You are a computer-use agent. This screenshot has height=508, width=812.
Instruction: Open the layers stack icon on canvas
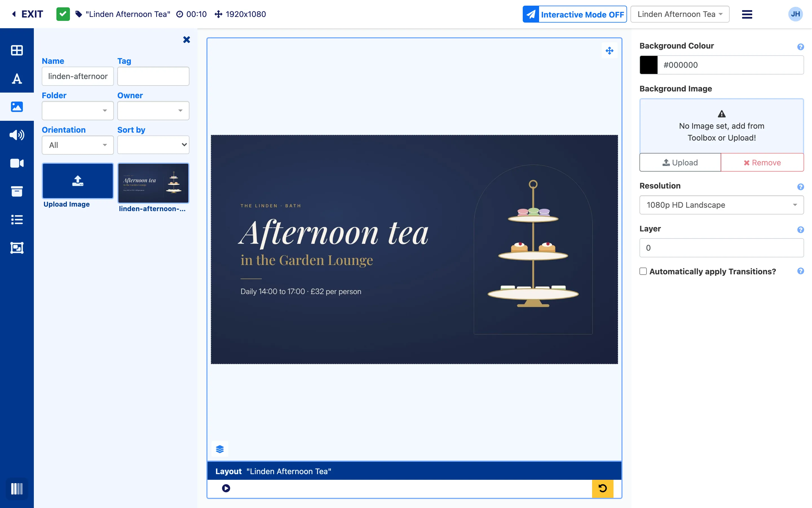click(220, 449)
